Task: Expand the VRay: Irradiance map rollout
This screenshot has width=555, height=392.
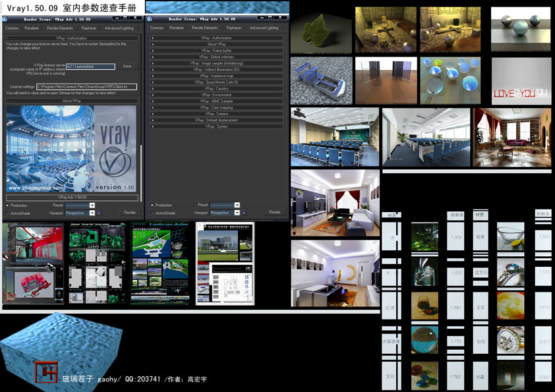Action: (217, 76)
